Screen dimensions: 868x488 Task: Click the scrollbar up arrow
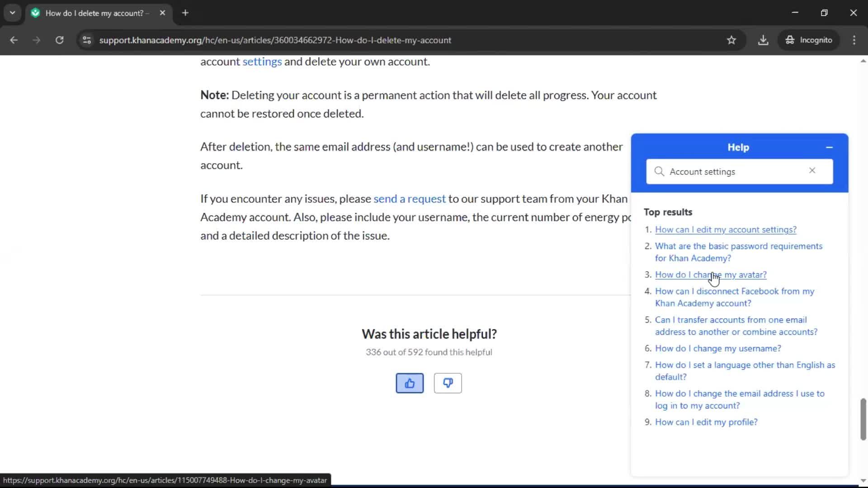(863, 61)
